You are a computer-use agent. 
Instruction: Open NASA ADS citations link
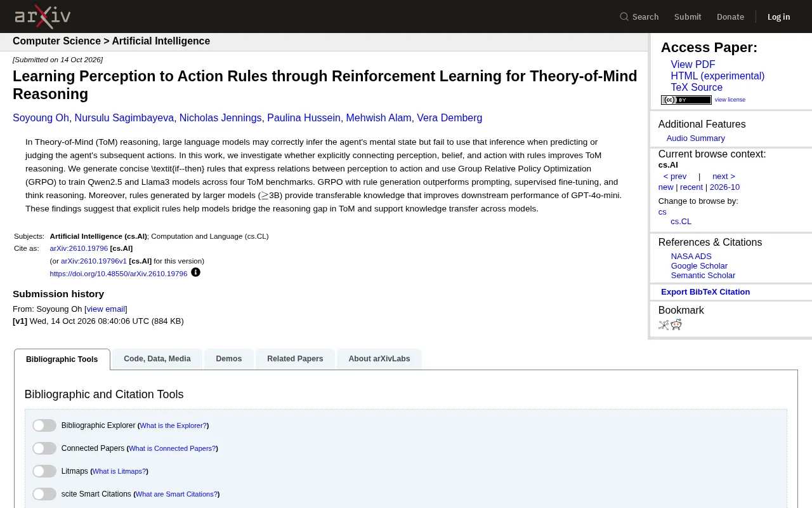click(691, 257)
